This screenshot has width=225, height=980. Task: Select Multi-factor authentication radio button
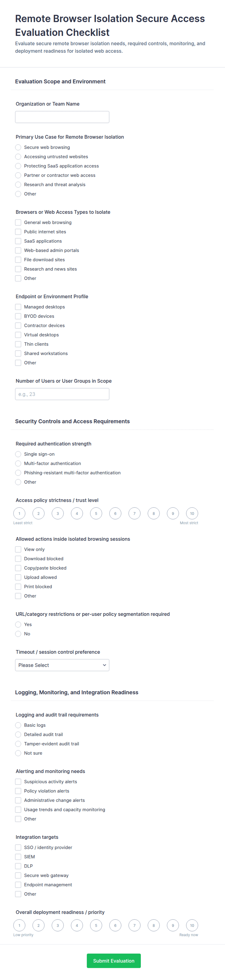pos(18,463)
